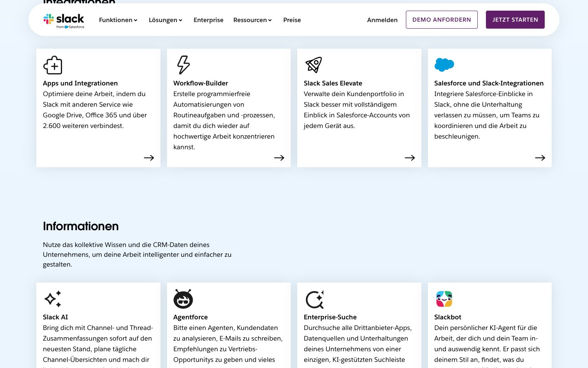
Task: Click the Slack logo in header
Action: (64, 20)
